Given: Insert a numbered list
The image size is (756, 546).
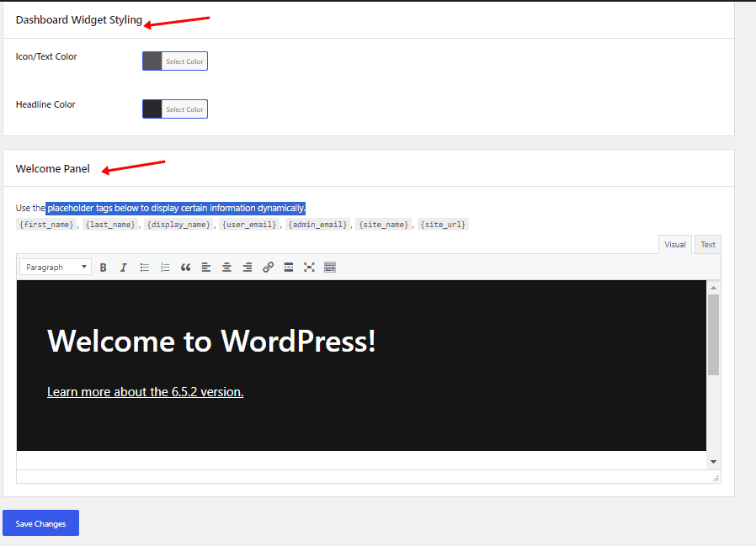Looking at the screenshot, I should [x=165, y=268].
